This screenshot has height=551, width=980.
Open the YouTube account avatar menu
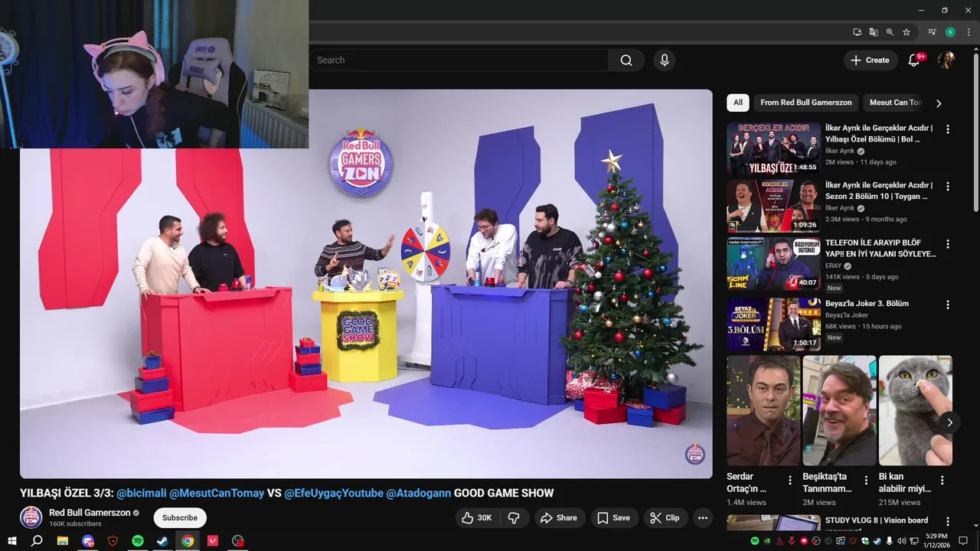[946, 60]
